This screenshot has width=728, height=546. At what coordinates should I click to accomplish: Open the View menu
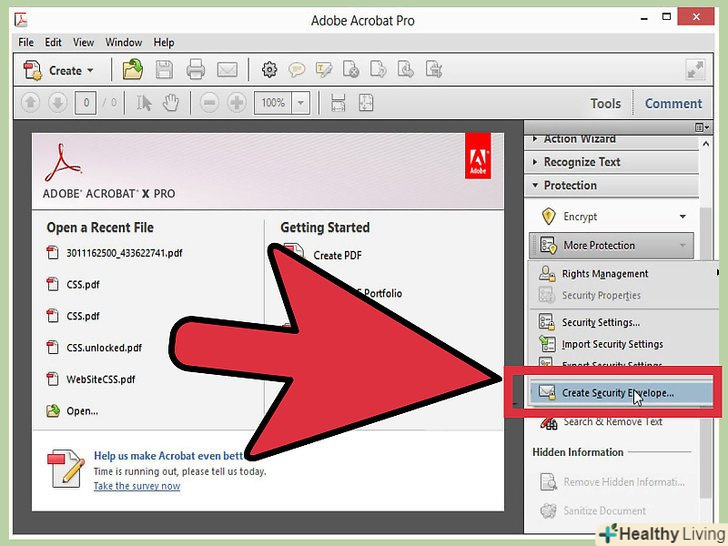tap(84, 42)
